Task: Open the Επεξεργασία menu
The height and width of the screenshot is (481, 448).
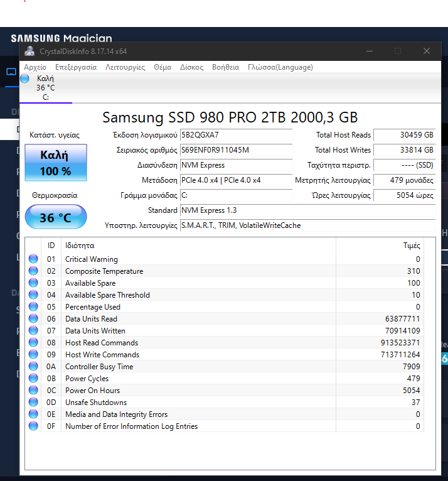Action: pyautogui.click(x=76, y=67)
